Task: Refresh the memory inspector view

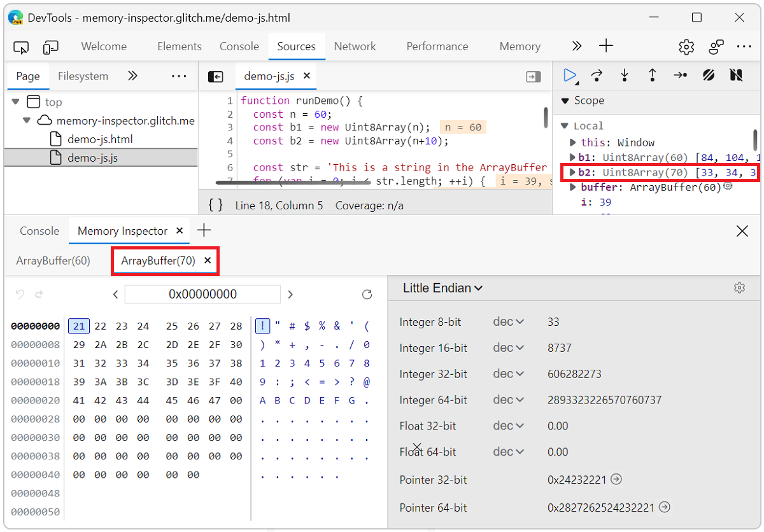Action: (x=367, y=294)
